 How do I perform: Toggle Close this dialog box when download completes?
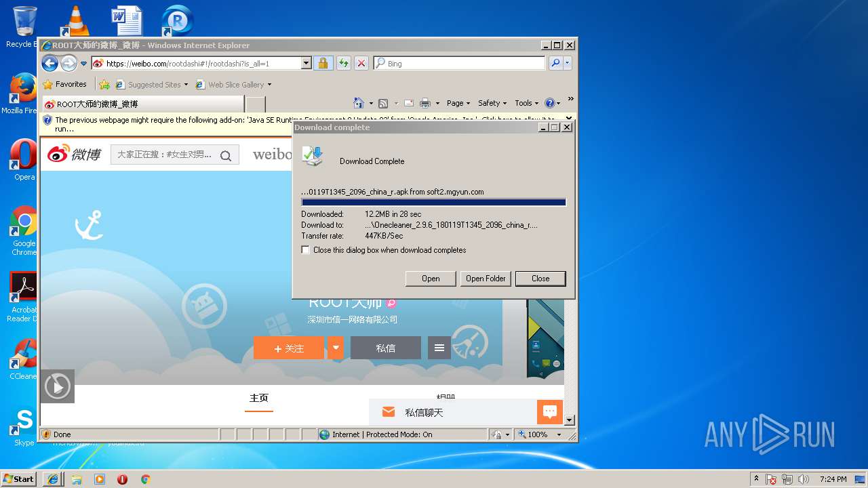tap(306, 250)
